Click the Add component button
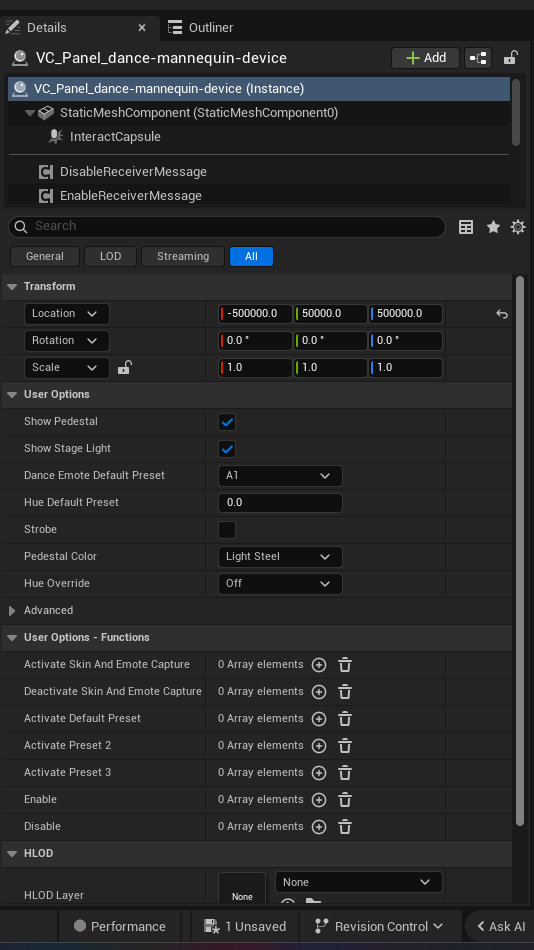The height and width of the screenshot is (950, 534). tap(426, 58)
